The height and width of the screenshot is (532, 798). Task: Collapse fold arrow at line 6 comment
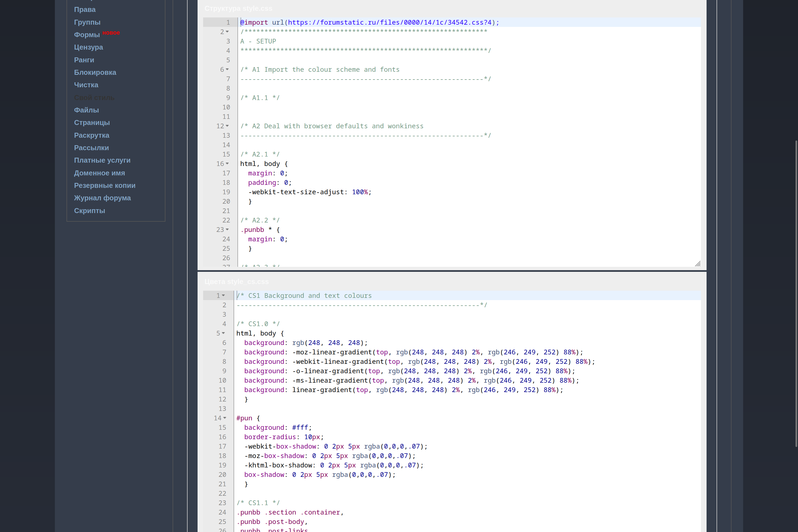(227, 69)
